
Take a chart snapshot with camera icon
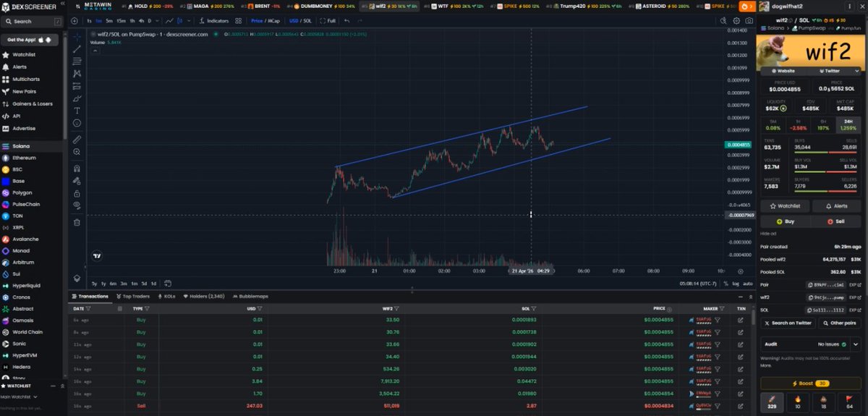(x=749, y=21)
